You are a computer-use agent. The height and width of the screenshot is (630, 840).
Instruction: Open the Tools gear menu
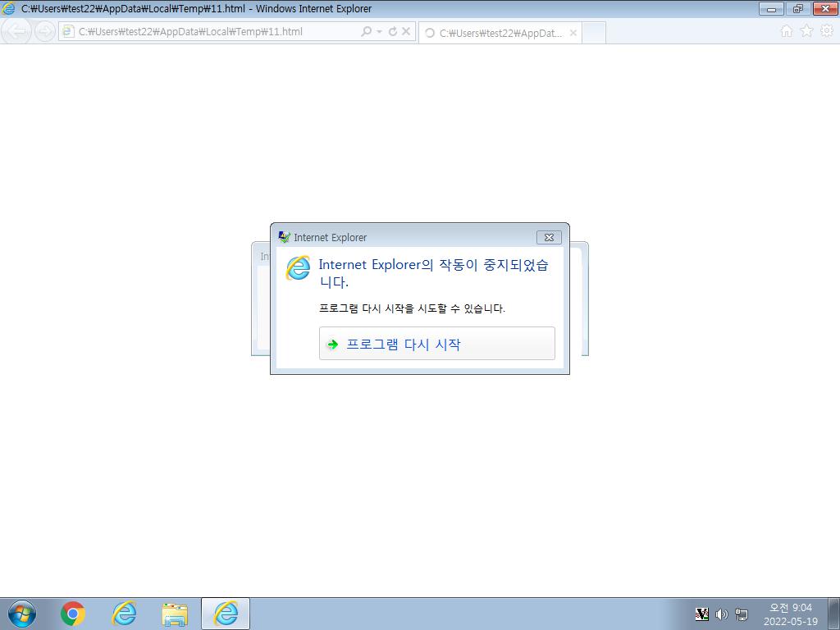tap(827, 31)
